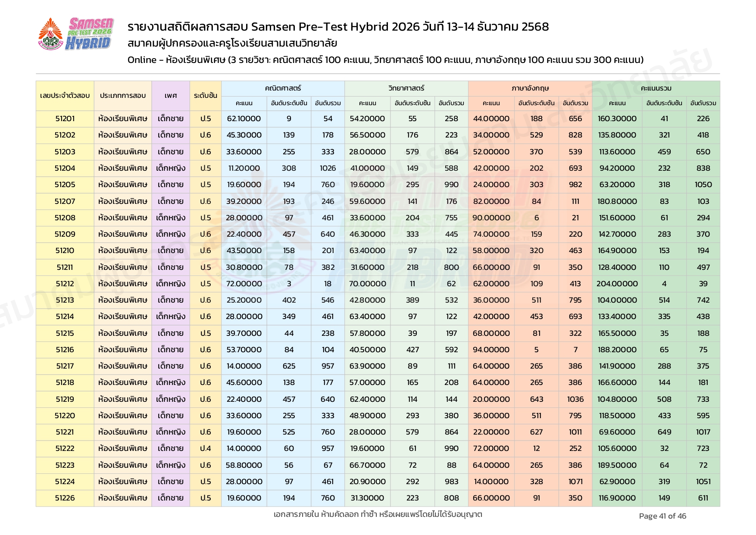Select total score cell 204.00000
This screenshot has height=535, width=756.
pos(617,284)
